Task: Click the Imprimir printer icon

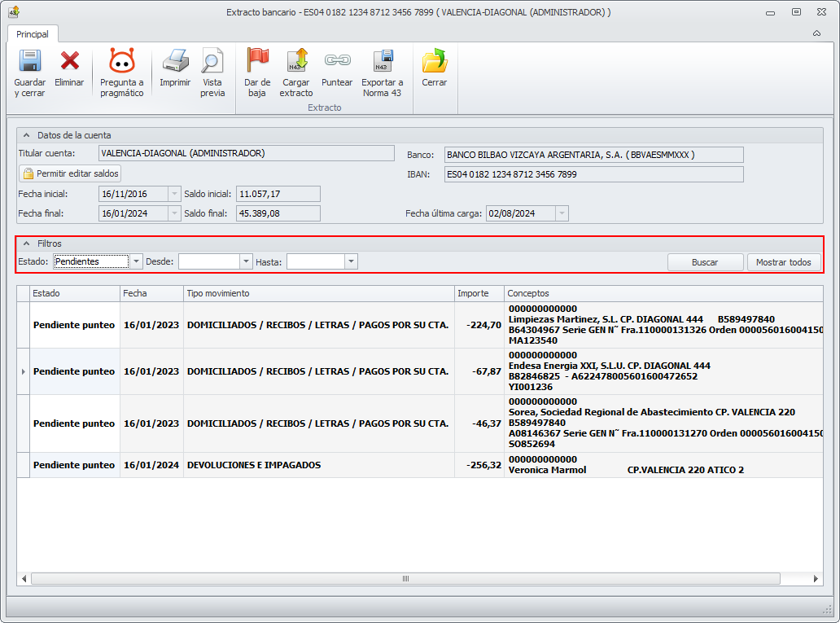Action: click(175, 62)
